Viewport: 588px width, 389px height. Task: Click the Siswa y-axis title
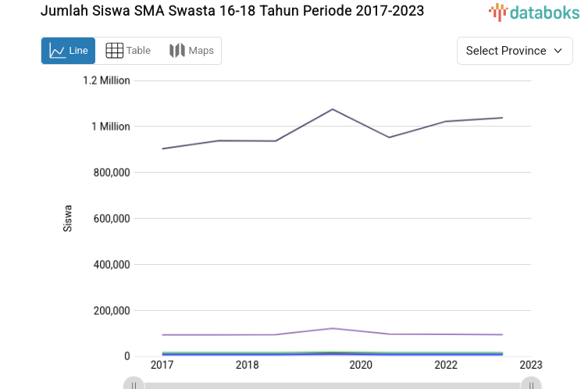68,218
